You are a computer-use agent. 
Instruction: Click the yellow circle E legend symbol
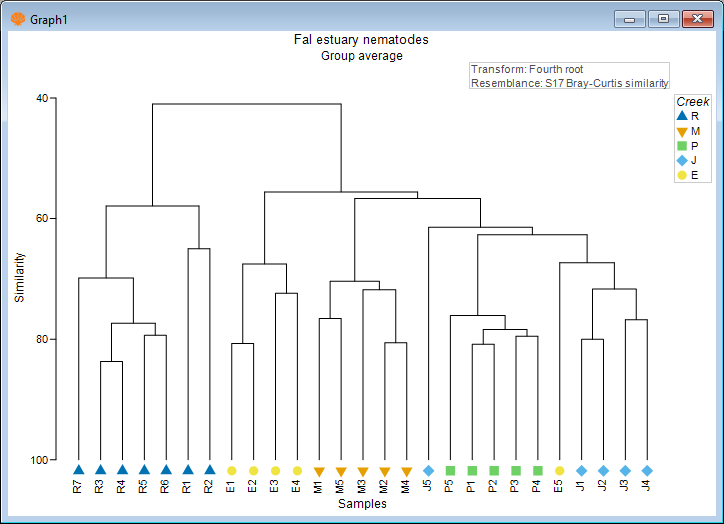[x=682, y=175]
